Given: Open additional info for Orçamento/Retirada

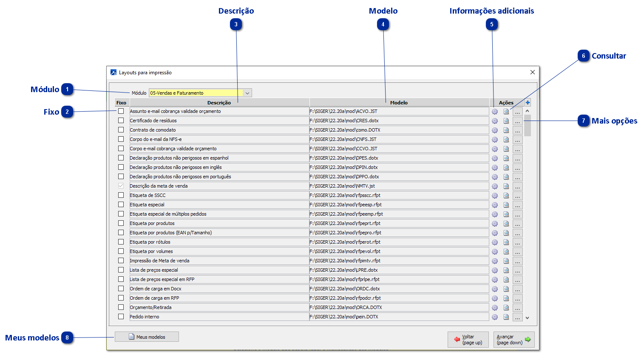Looking at the screenshot, I should point(495,308).
